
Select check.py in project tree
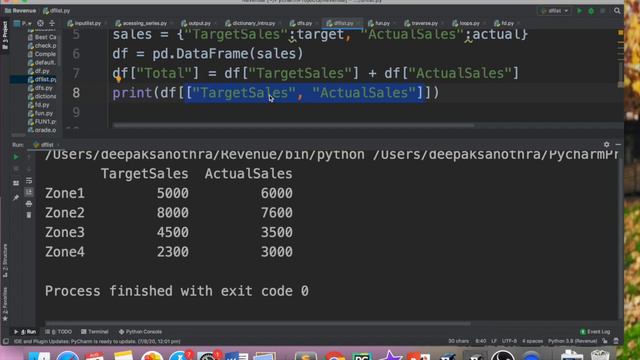(42, 46)
